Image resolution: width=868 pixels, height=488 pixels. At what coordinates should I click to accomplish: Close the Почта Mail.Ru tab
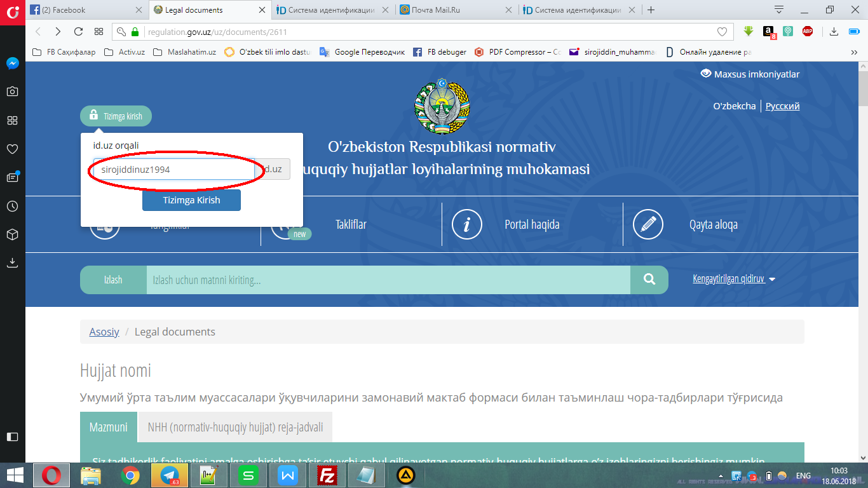pyautogui.click(x=508, y=10)
